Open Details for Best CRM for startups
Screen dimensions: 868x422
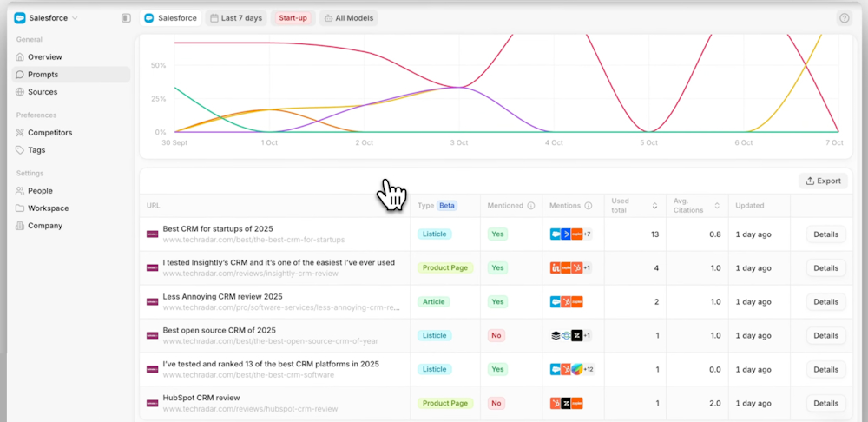pos(825,234)
